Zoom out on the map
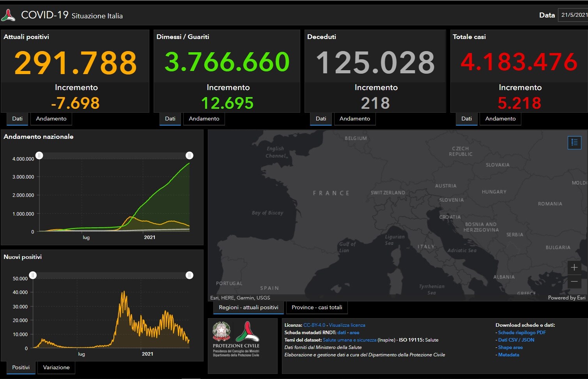This screenshot has width=588, height=379. click(574, 282)
